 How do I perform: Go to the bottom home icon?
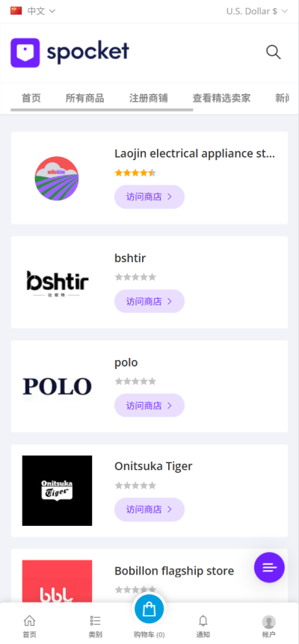(x=30, y=620)
